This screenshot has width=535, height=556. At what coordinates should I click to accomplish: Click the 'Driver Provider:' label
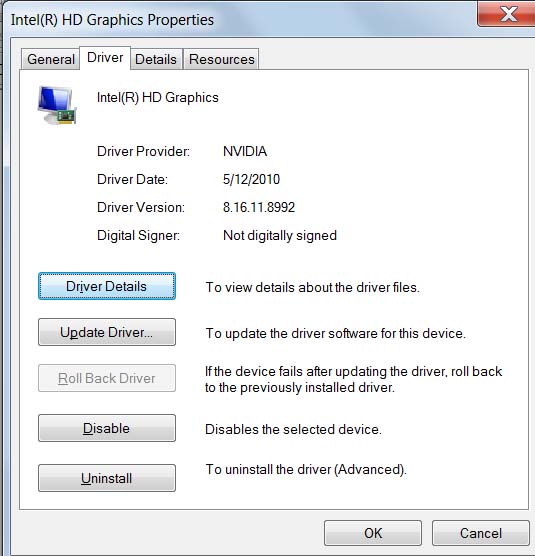click(144, 151)
